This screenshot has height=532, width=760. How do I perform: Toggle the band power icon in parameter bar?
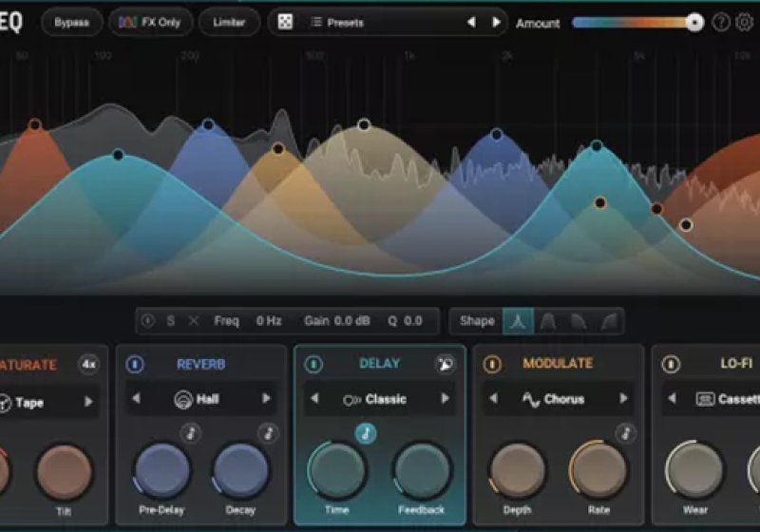[x=148, y=321]
